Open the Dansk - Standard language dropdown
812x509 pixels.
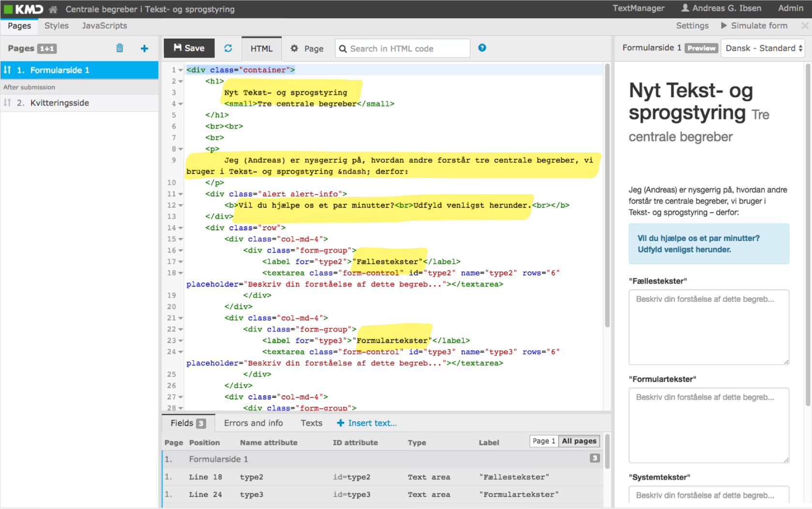click(763, 48)
